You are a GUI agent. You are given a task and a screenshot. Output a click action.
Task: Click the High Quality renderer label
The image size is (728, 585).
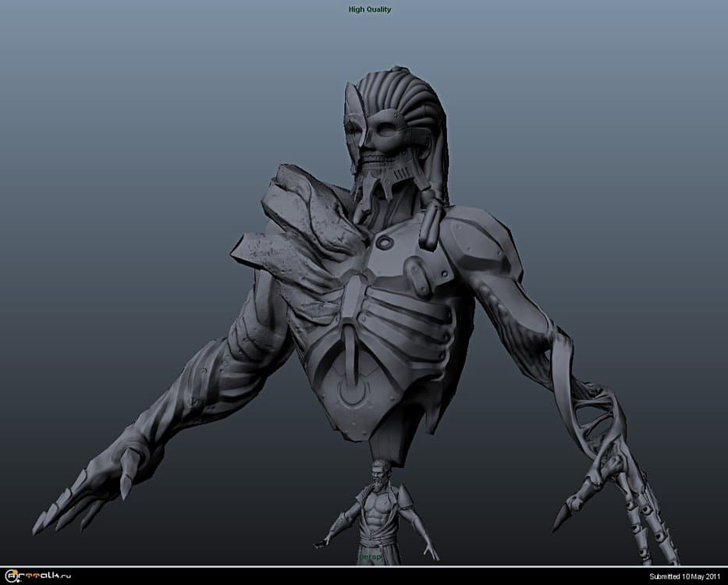tap(369, 9)
